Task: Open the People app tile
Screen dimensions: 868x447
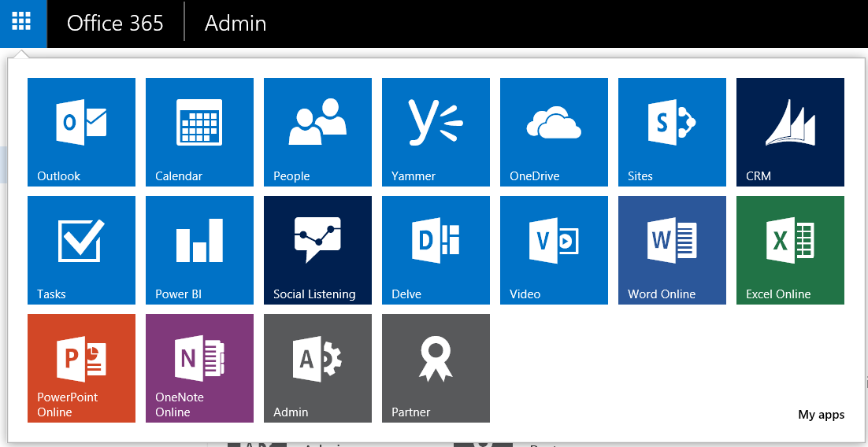Action: point(317,131)
